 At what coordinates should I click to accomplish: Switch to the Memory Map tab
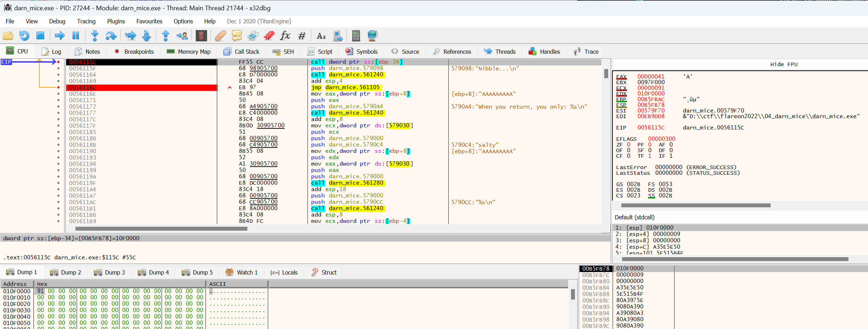[189, 52]
